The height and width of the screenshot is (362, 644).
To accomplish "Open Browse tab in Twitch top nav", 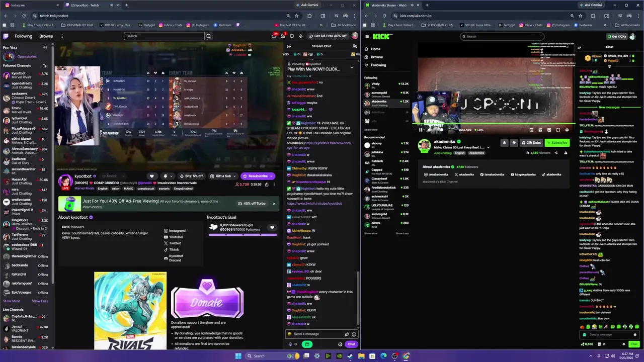I will [x=46, y=36].
